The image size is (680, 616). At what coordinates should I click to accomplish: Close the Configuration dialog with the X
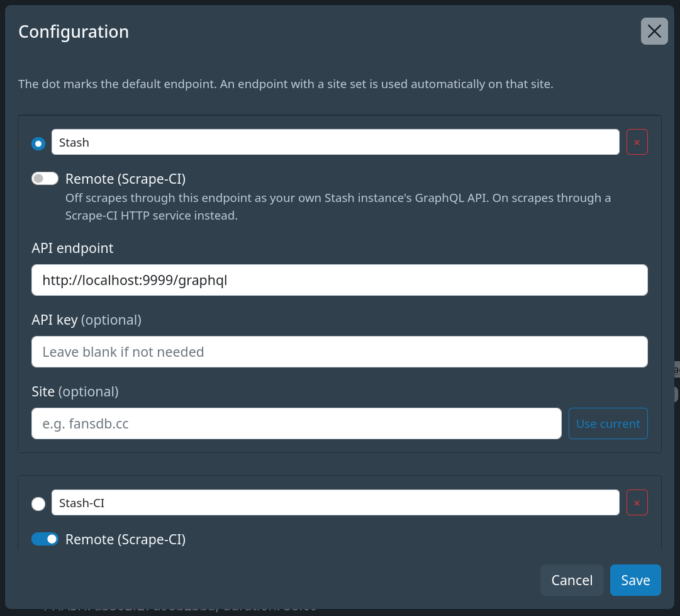(x=654, y=31)
